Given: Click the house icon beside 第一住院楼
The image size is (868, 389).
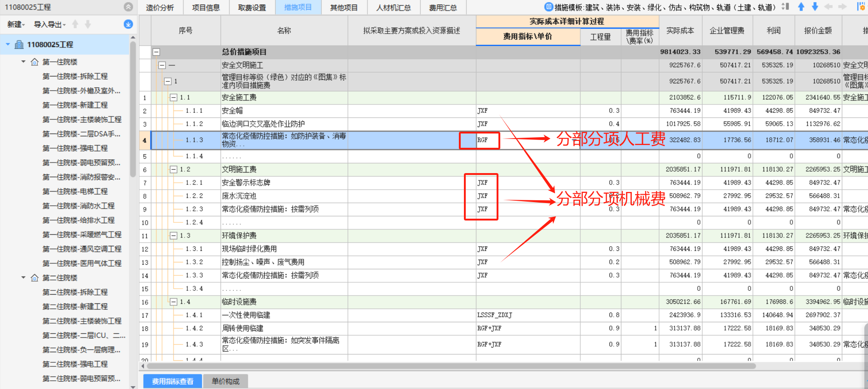Looking at the screenshot, I should (x=35, y=62).
